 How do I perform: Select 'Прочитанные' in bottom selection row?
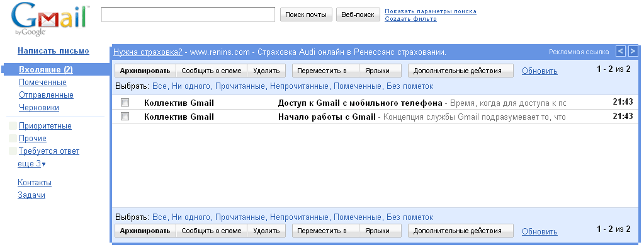[x=240, y=217]
